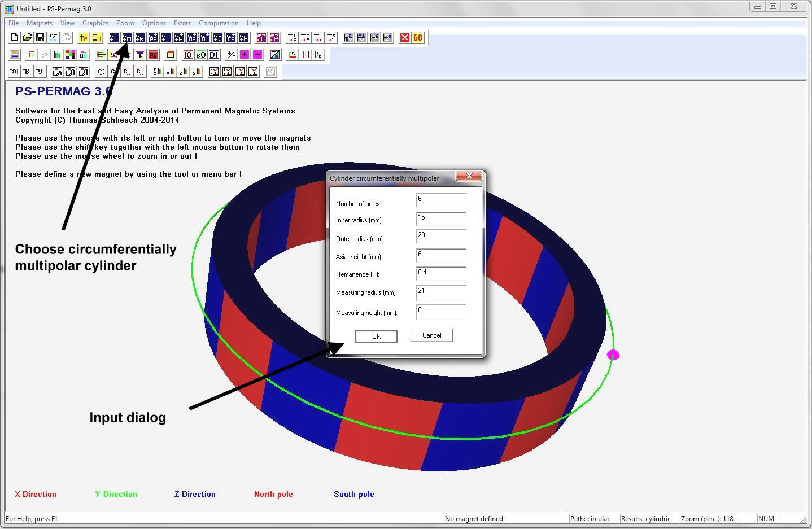Select the 3D 'L' magnet icon
Viewport: 812px width, 529px height.
coord(166,38)
